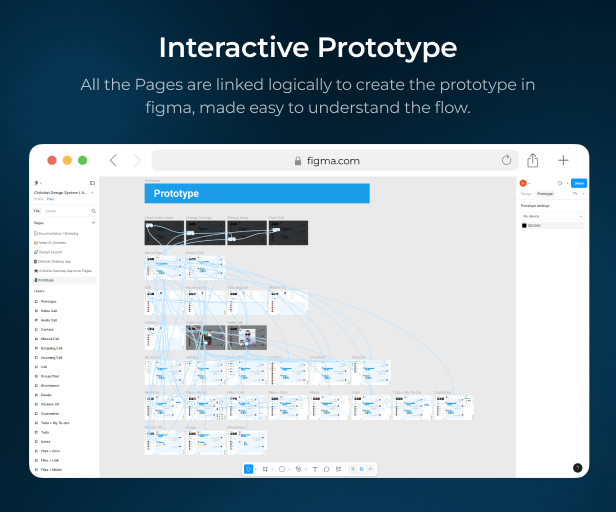Screen dimensions: 616x512
Task: Toggle the sidebar collapse icon
Action: point(92,183)
